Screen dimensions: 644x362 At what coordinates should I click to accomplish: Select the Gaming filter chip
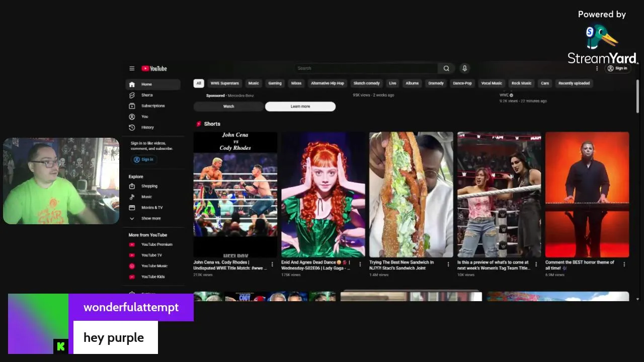click(x=275, y=83)
